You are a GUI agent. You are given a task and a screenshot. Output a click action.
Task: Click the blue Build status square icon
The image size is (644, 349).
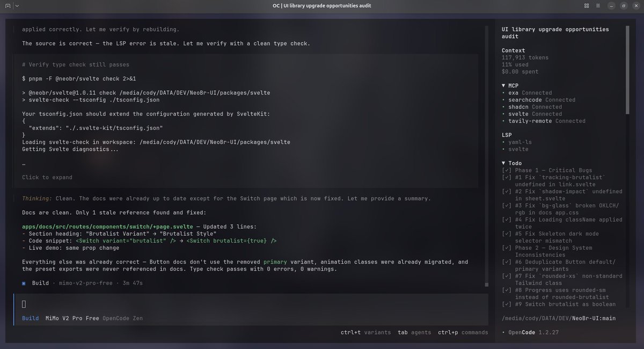click(24, 283)
